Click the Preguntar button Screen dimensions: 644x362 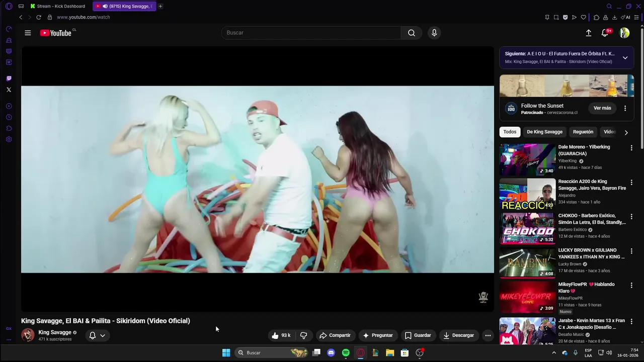[x=377, y=335]
